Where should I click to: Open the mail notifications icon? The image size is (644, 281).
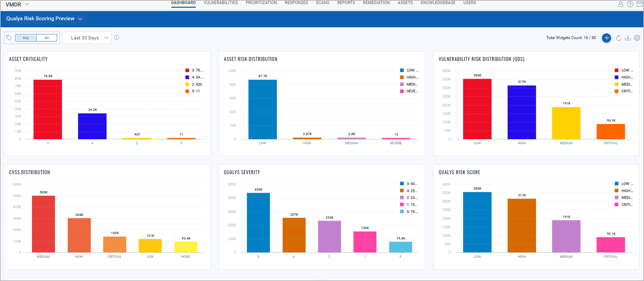640,4
